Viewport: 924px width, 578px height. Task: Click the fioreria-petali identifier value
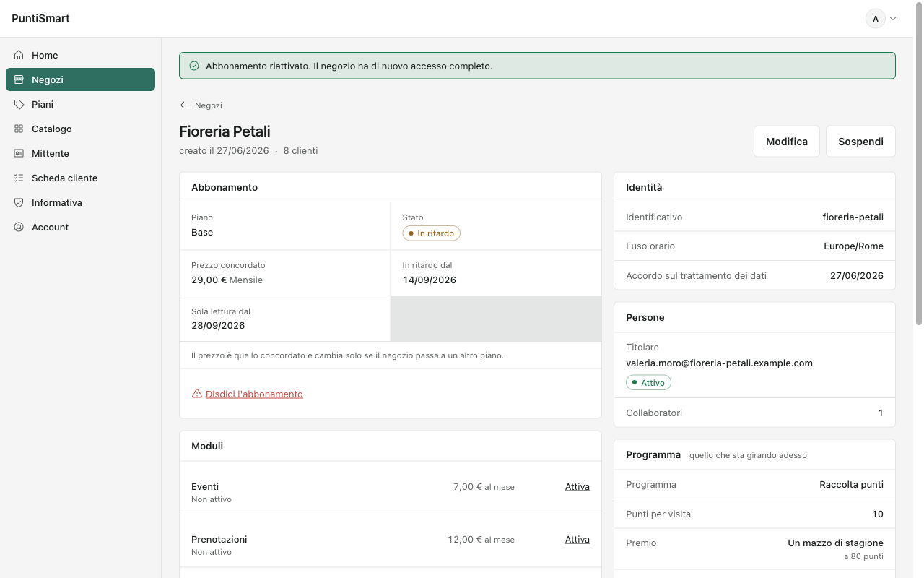[853, 217]
